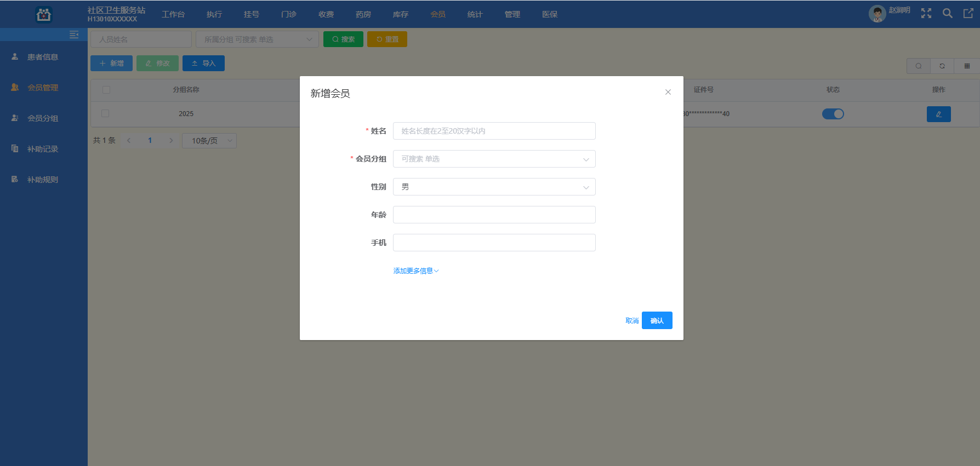The width and height of the screenshot is (980, 466).
Task: Click the 取消 button in the dialog
Action: tap(632, 321)
